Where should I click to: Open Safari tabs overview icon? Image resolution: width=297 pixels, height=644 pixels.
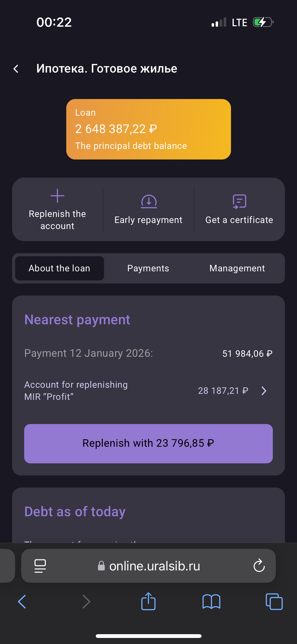(274, 601)
